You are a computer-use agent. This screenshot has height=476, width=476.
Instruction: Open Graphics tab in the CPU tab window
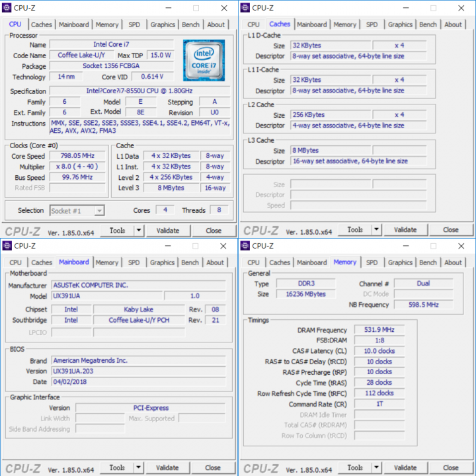click(x=163, y=24)
